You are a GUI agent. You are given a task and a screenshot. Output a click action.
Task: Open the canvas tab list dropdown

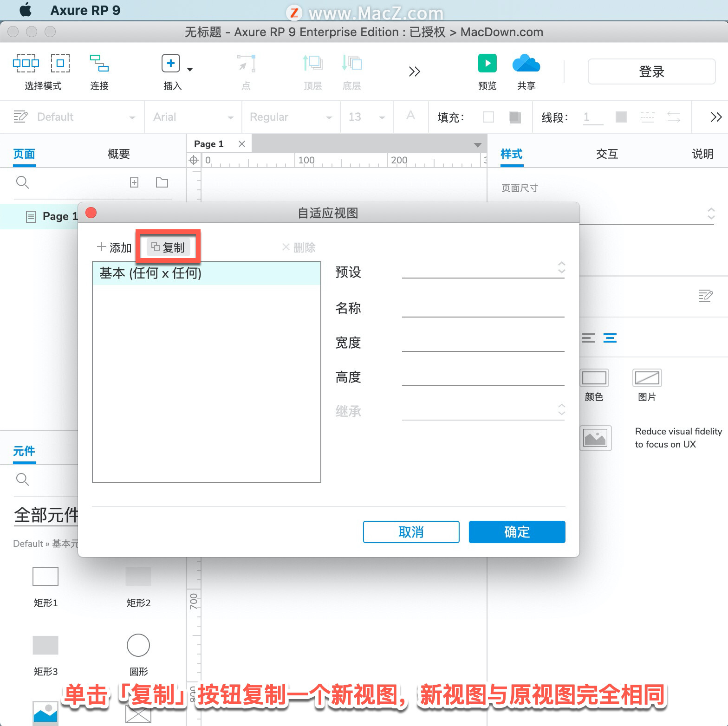pos(477,145)
